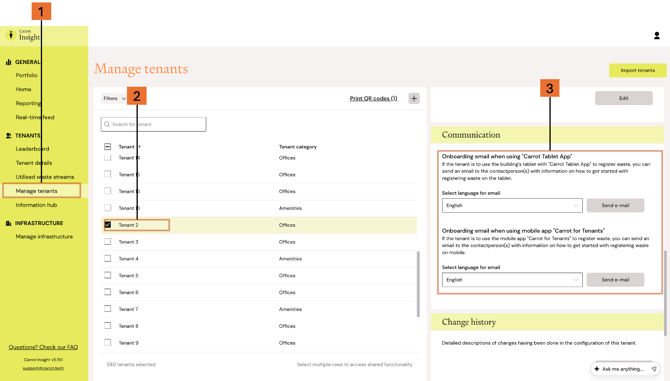Uncheck the Tenant 2 checkbox
This screenshot has height=381, width=670.
tap(108, 225)
